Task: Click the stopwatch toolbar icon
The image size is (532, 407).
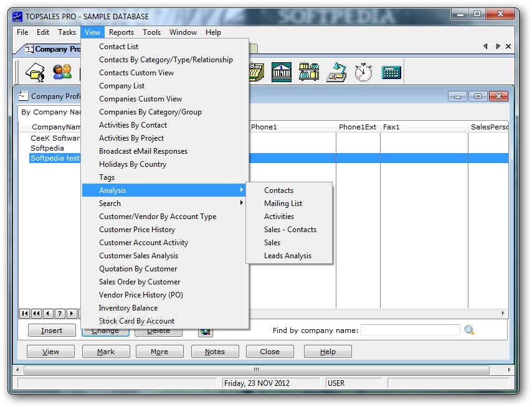Action: [363, 72]
